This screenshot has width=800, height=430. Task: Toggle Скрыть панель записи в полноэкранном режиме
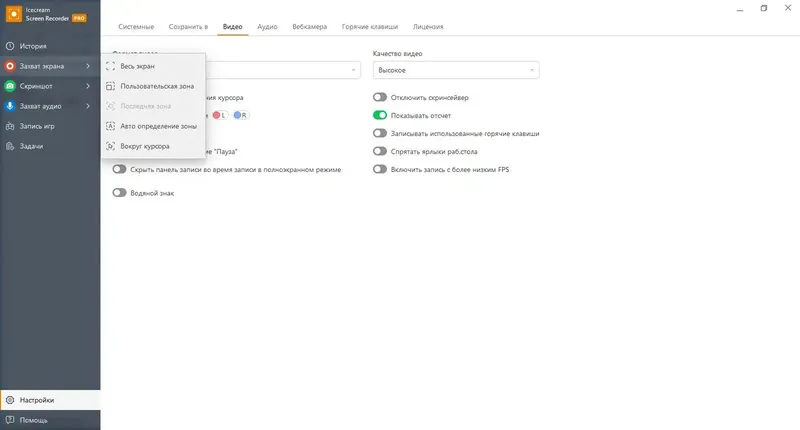119,169
